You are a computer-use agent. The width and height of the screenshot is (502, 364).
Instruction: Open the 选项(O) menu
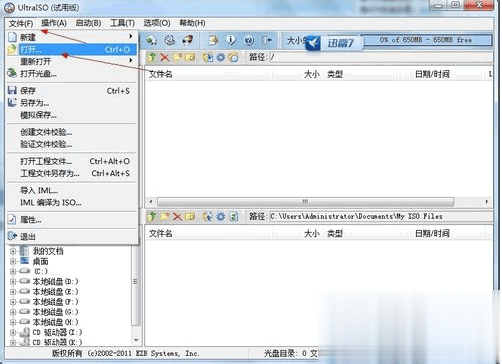pos(157,23)
